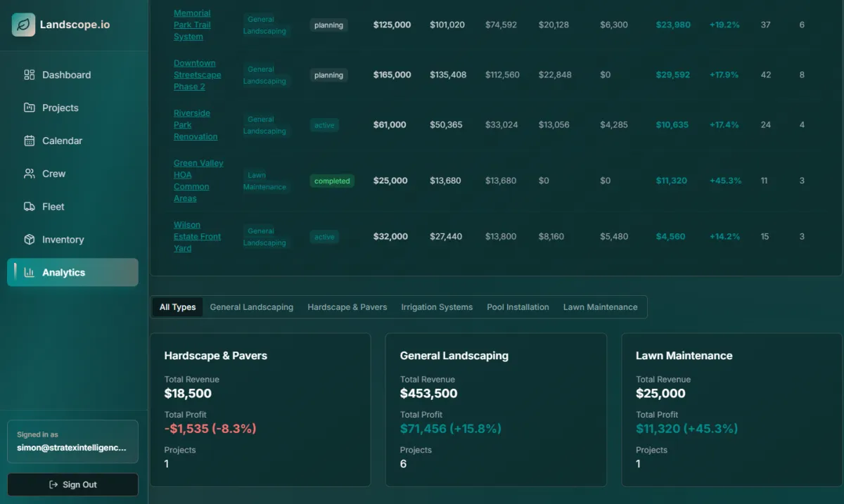The image size is (844, 504).
Task: Click the Landscope.io brand name
Action: coord(75,25)
